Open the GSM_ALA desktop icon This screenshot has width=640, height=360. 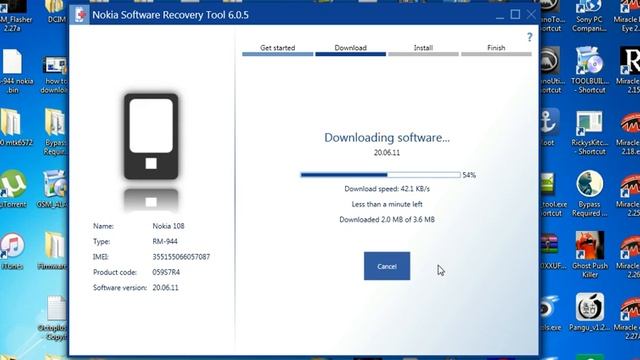tap(54, 189)
